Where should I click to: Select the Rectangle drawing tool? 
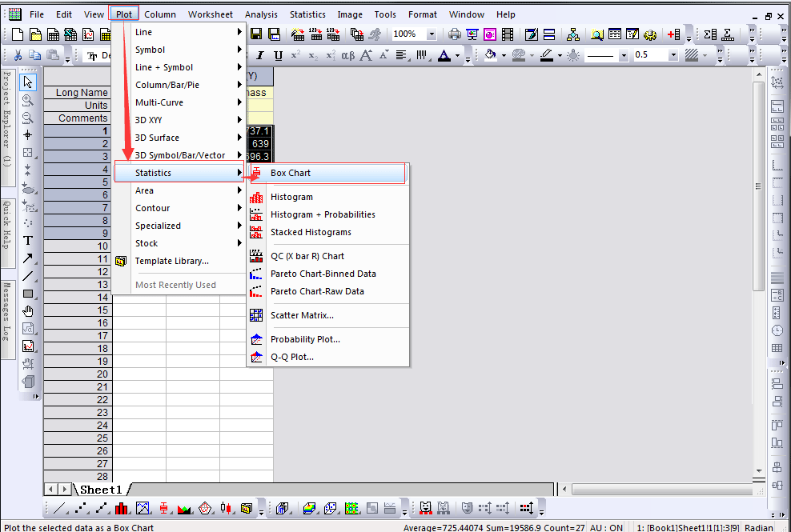coord(28,294)
